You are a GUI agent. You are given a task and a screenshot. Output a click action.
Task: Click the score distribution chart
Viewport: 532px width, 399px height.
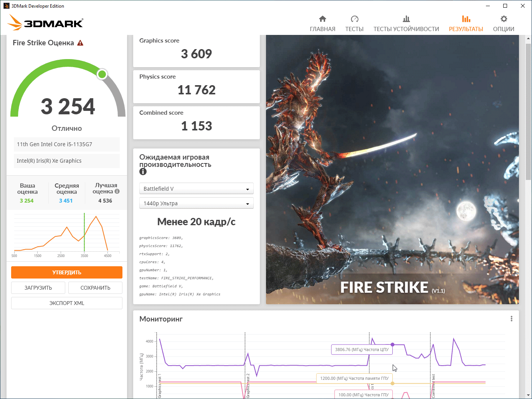click(x=67, y=234)
